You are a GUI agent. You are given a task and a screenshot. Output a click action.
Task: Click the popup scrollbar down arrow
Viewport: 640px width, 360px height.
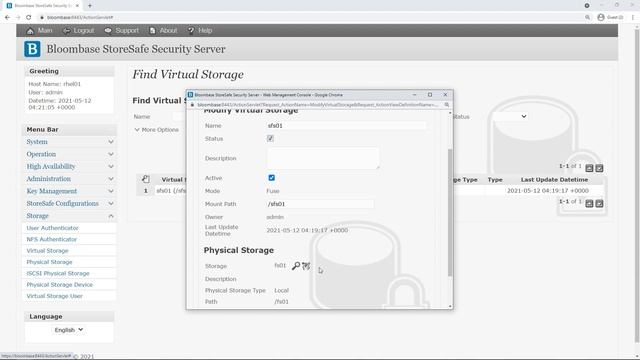coord(450,306)
